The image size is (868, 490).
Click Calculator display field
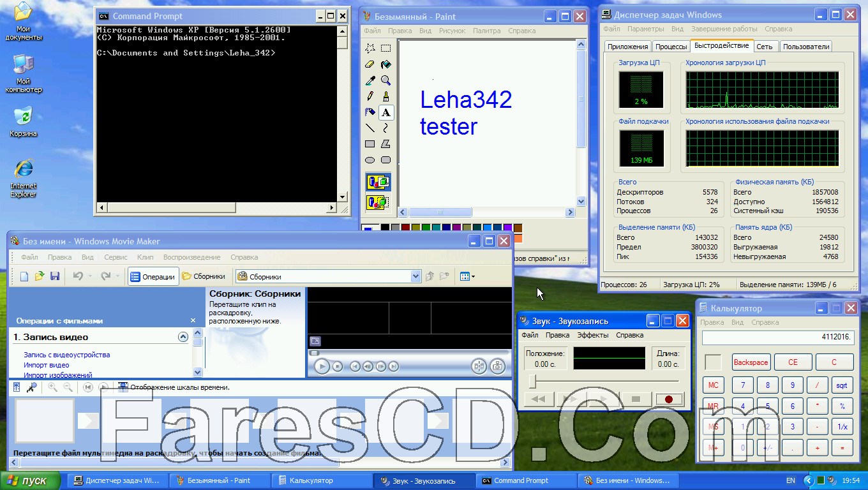pyautogui.click(x=777, y=337)
